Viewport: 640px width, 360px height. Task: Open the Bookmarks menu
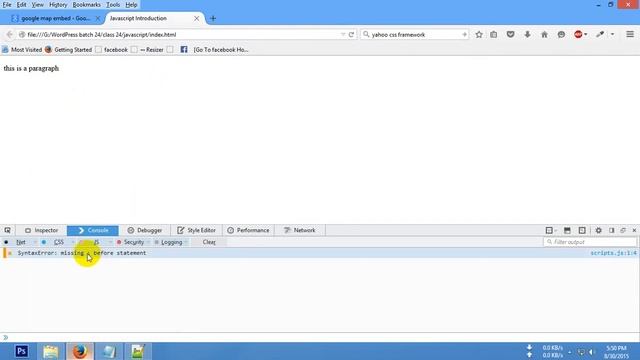click(86, 5)
